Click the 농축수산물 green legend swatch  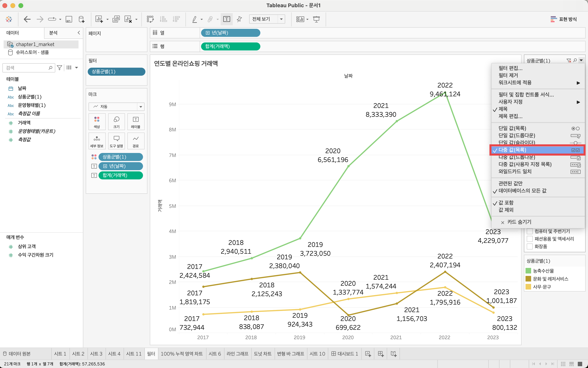pyautogui.click(x=528, y=271)
